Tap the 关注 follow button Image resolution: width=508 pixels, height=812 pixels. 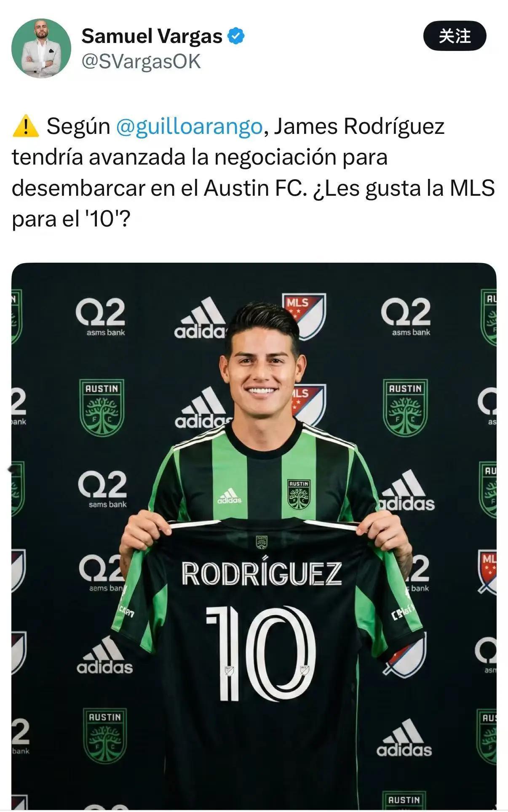click(x=455, y=36)
